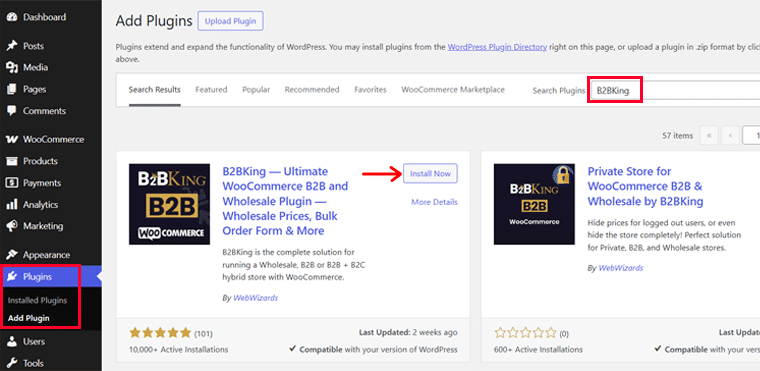
Task: Select Add Plugin submenu item
Action: (29, 319)
